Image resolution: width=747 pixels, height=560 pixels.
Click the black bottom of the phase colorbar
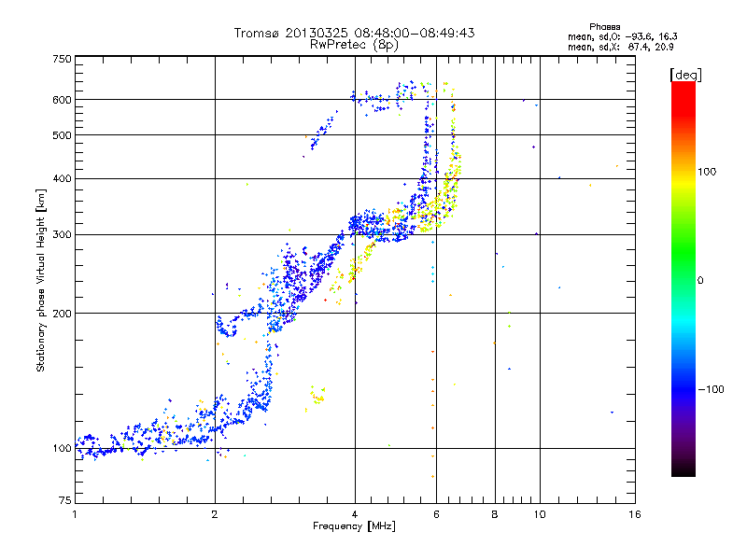684,469
